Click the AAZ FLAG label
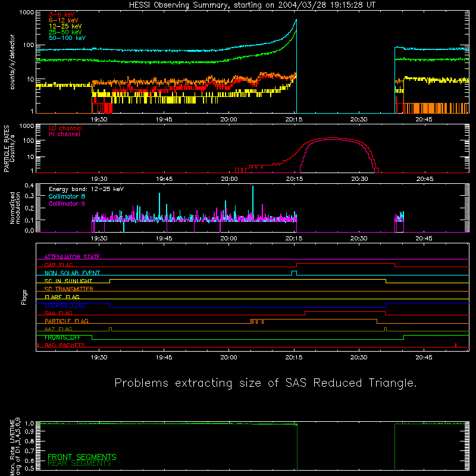The height and width of the screenshot is (476, 476). [x=58, y=329]
